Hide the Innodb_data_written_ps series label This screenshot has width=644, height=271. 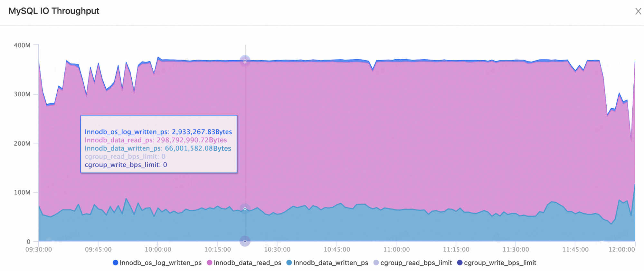tap(331, 263)
